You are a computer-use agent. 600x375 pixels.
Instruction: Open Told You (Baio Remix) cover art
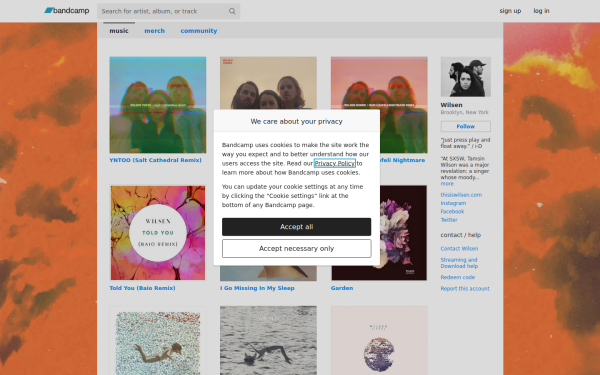click(x=158, y=233)
